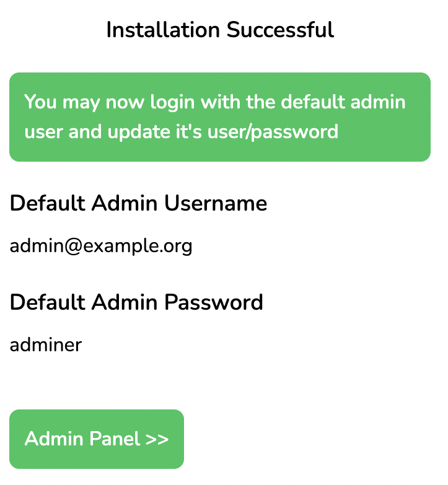Click the green success alert banner
The height and width of the screenshot is (485, 448).
pos(220,117)
